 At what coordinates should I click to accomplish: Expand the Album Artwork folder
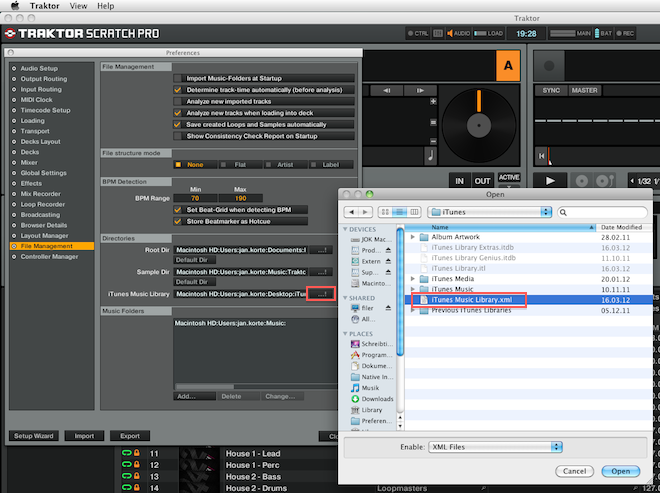pyautogui.click(x=413, y=237)
